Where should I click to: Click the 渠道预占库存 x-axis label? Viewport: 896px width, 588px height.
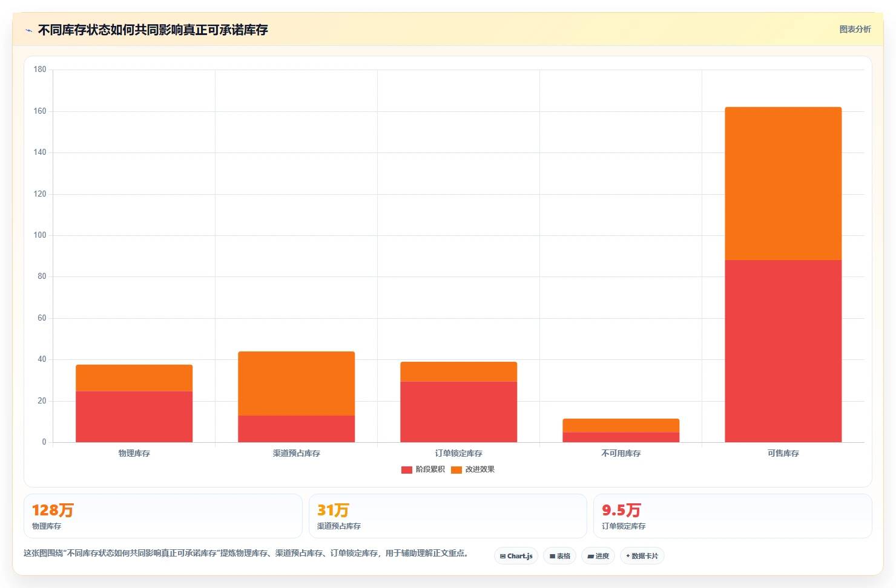(296, 453)
